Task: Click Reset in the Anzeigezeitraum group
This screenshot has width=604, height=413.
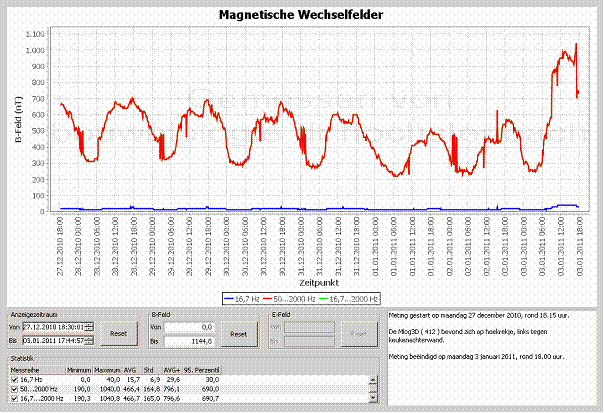Action: click(119, 332)
